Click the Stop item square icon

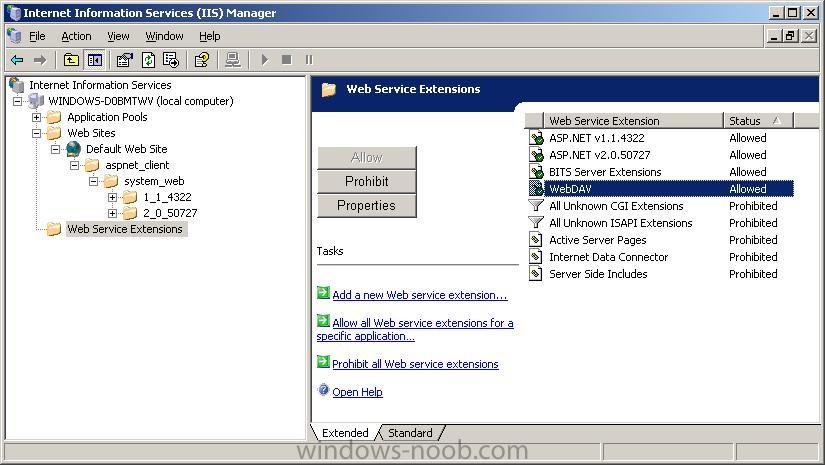click(287, 60)
